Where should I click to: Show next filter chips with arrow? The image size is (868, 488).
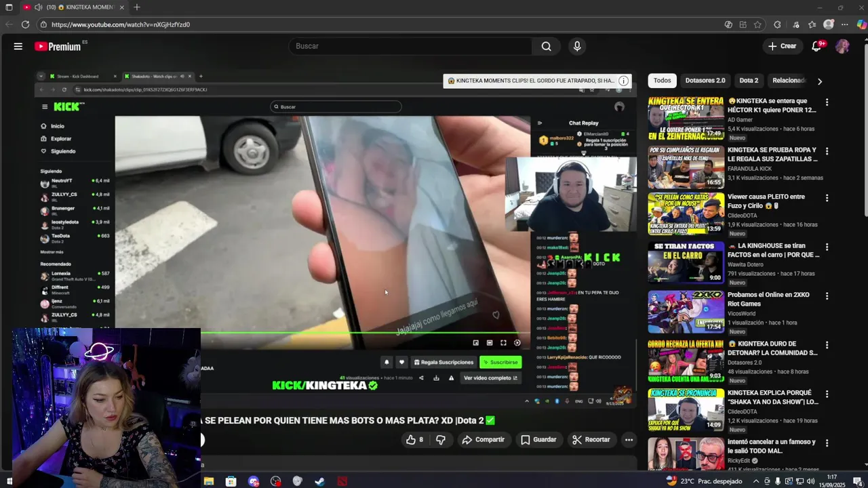pyautogui.click(x=819, y=81)
